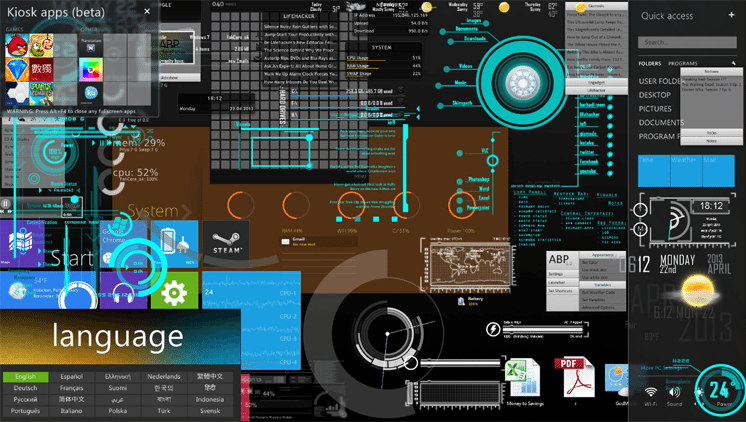Open the DESKTOP folder link
746x422 pixels.
coord(656,95)
